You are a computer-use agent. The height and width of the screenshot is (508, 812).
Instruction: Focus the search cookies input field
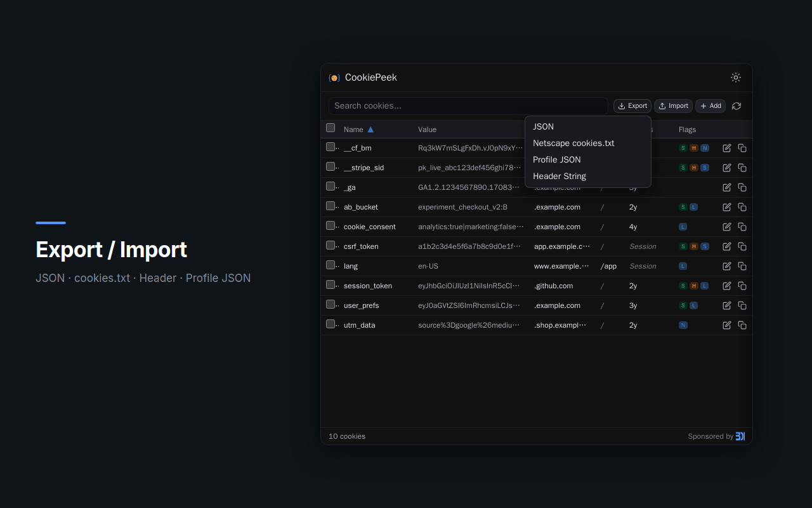(468, 105)
